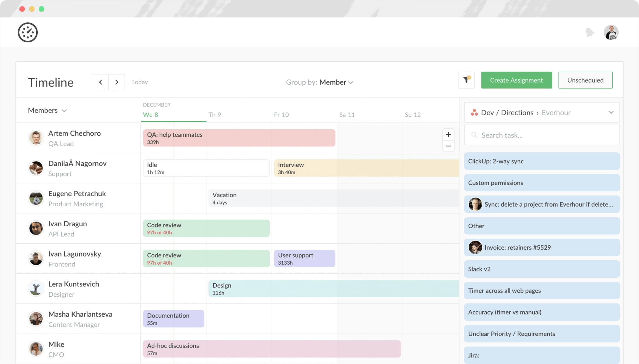Zoom out using the minus icon on the timeline

[x=448, y=146]
